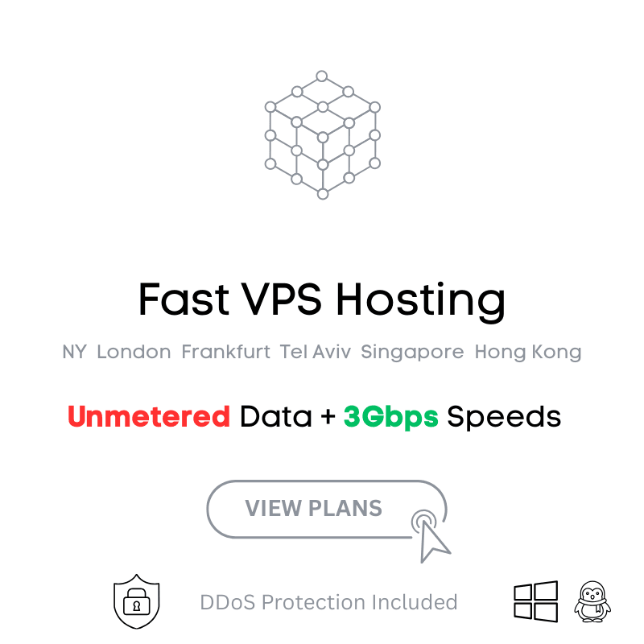Click the DDoS Protection Included text
Image resolution: width=644 pixels, height=644 pixels.
pyautogui.click(x=328, y=602)
